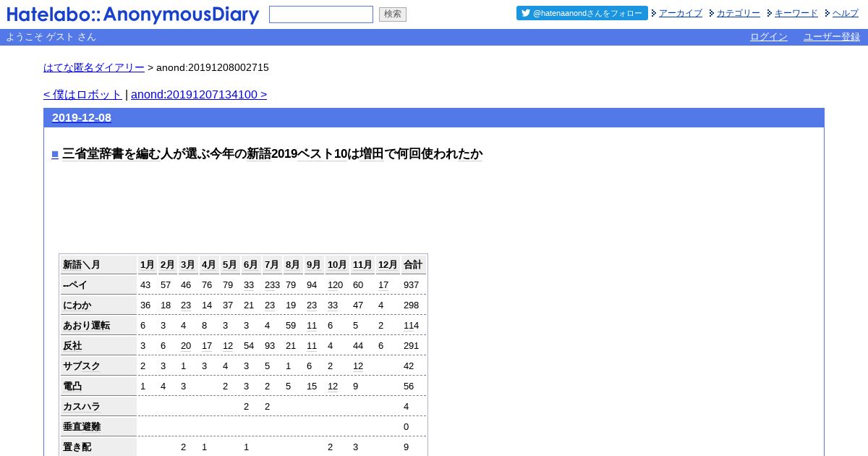Click the total 42 in the サブスク row
The width and height of the screenshot is (868, 456).
[409, 366]
